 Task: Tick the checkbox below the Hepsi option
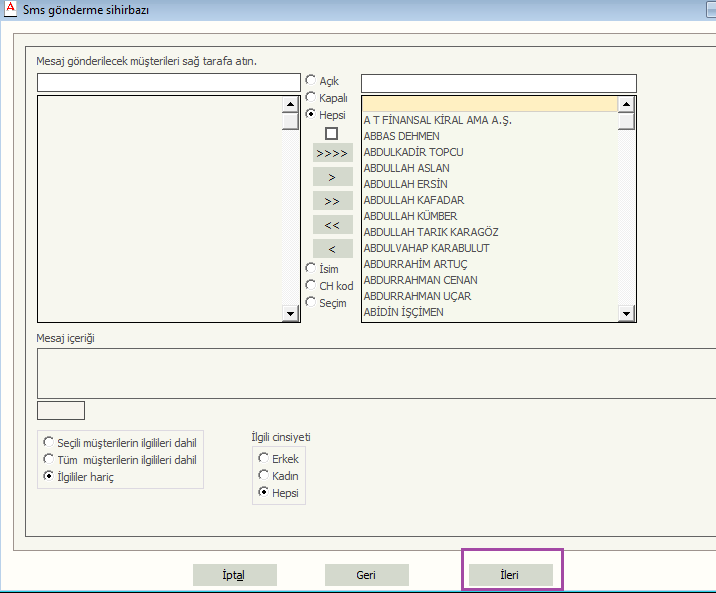(x=332, y=133)
